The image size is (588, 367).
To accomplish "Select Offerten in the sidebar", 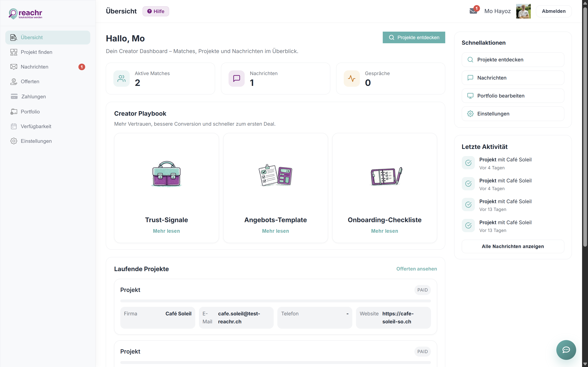I will tap(48, 82).
